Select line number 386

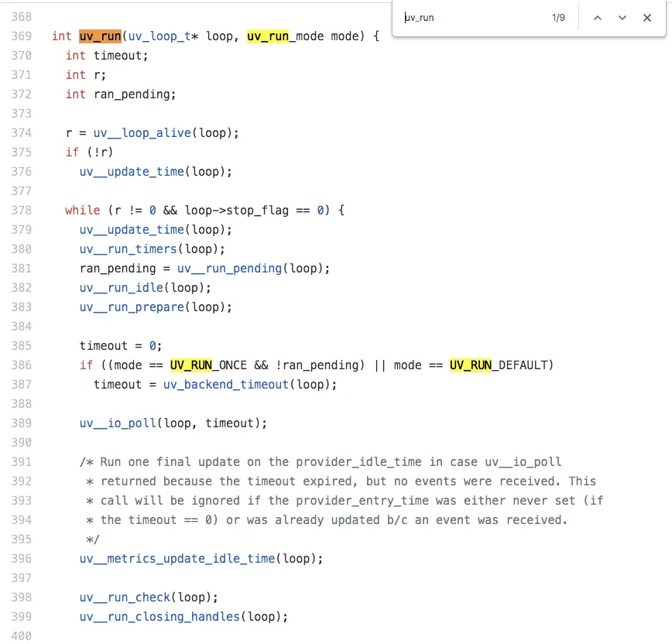pos(22,365)
